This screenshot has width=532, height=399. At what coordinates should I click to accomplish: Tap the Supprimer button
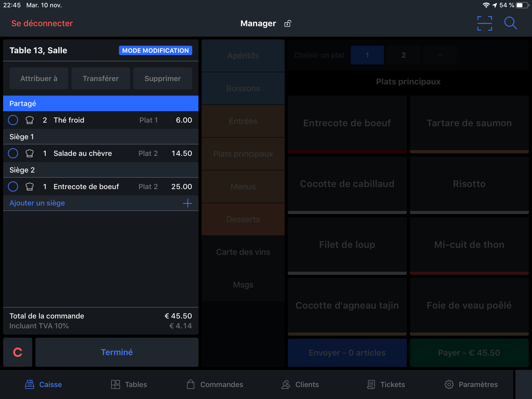(x=163, y=78)
